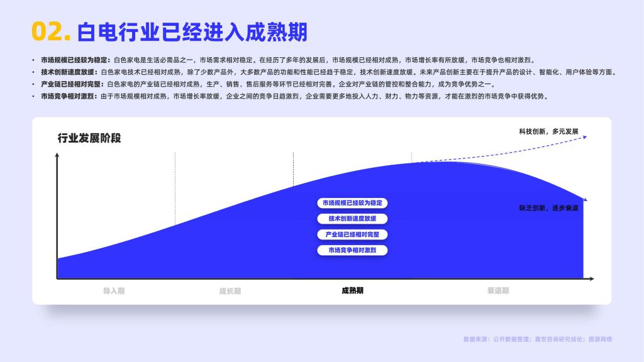
Task: Click the annotation 科技创新,多元发展
Action: click(548, 131)
